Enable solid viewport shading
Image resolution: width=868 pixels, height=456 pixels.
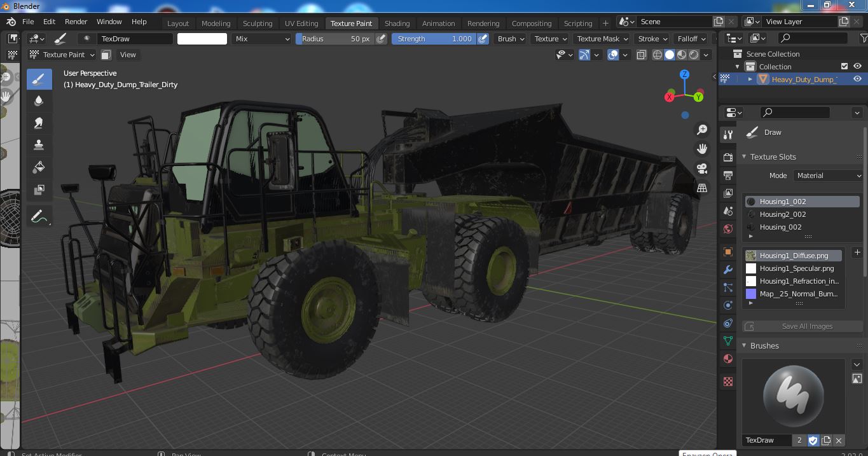tap(670, 55)
